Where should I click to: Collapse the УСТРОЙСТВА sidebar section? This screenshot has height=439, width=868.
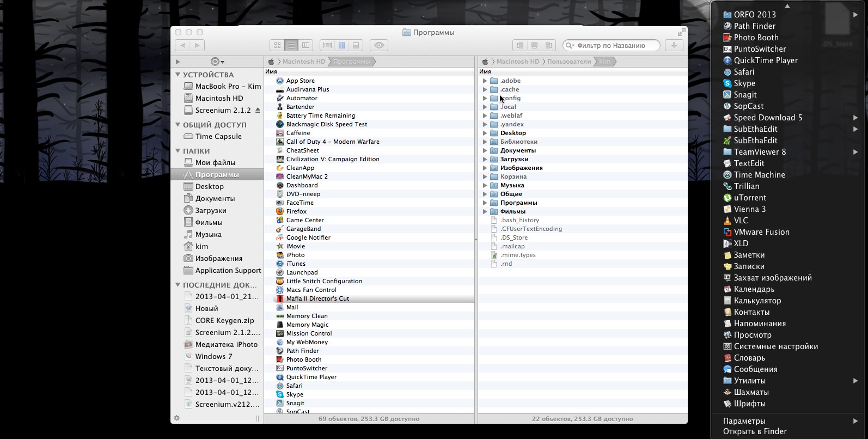178,75
